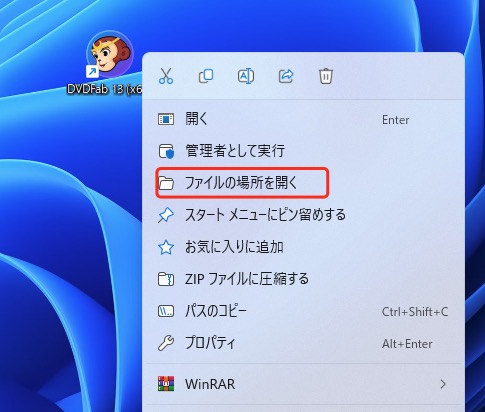Click the DVDFab 13 shortcut label text
This screenshot has height=412, width=485.
[104, 89]
